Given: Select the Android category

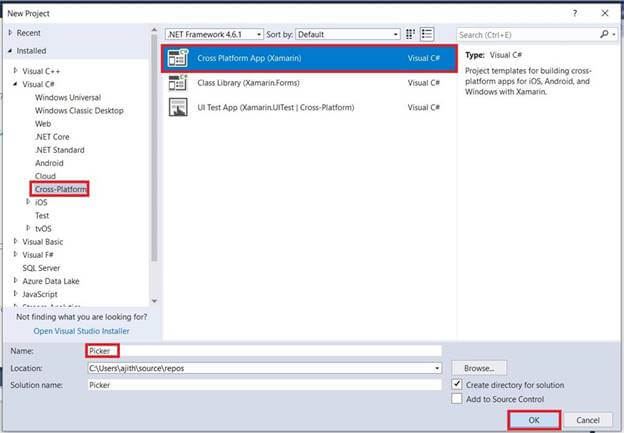Looking at the screenshot, I should (49, 163).
